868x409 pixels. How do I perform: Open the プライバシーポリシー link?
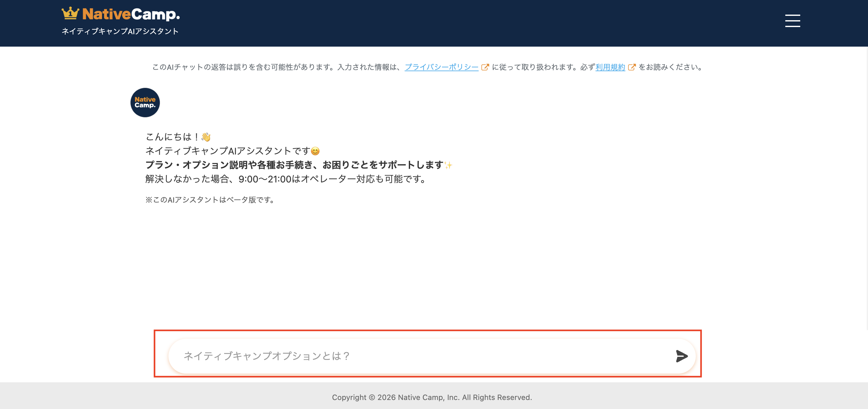441,67
